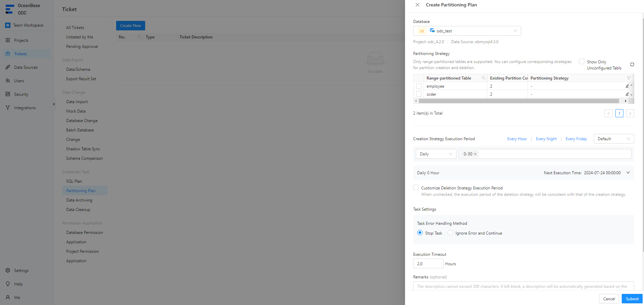Close the Create Partitioning Plan drawer
This screenshot has height=305, width=644.
coord(418,5)
